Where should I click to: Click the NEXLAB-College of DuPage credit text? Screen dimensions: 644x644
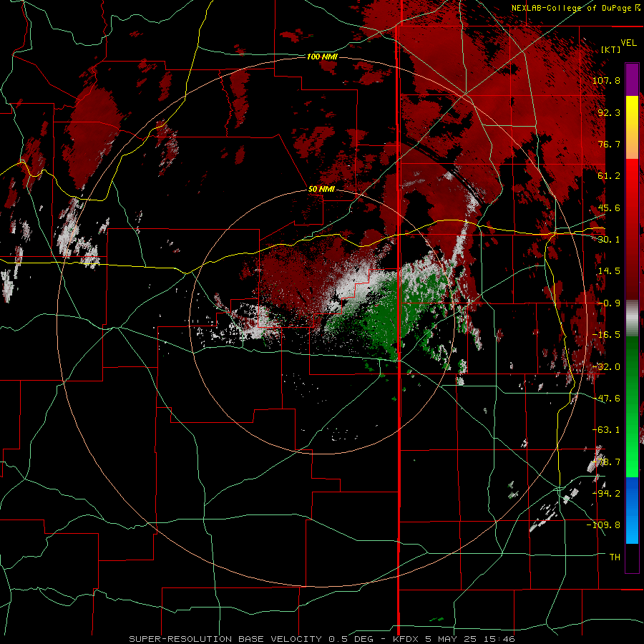[571, 8]
